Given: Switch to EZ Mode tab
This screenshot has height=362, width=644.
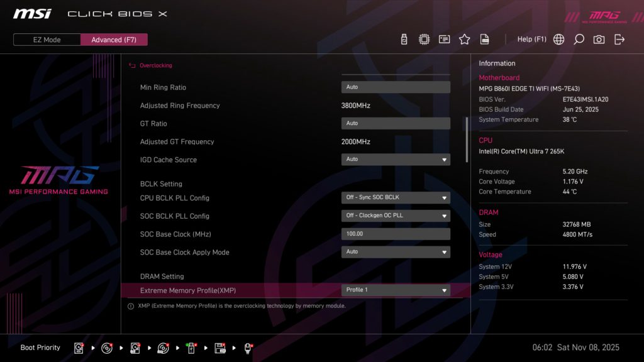Looking at the screenshot, I should (x=46, y=39).
